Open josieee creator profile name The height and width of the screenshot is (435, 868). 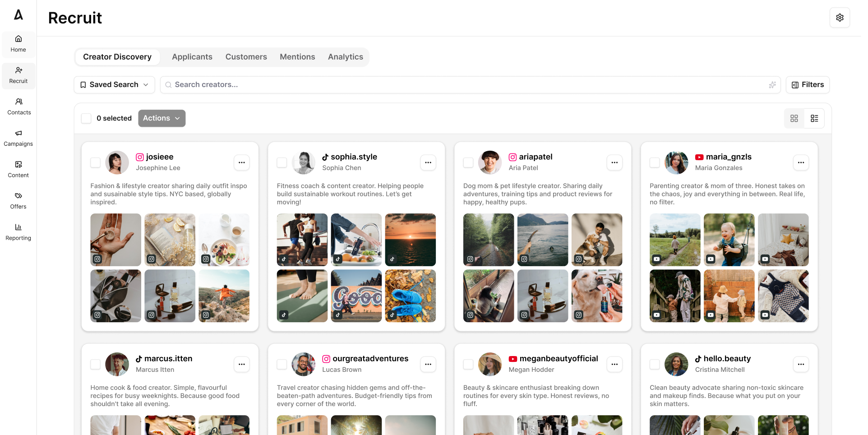pos(160,157)
